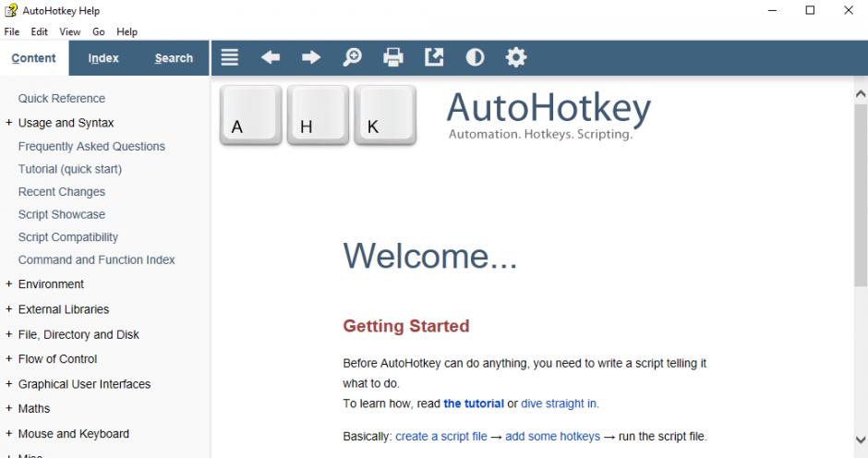Open the zoom magnifier tool

click(x=352, y=57)
